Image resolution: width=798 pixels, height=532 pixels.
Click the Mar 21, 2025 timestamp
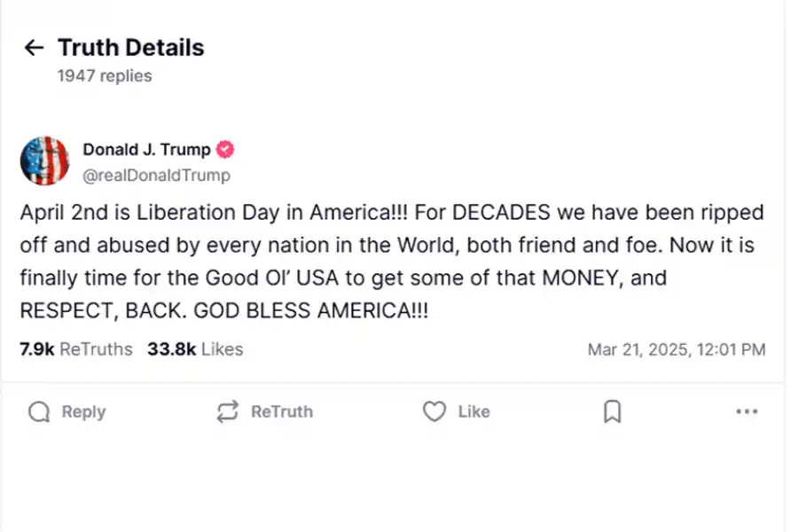pyautogui.click(x=677, y=349)
